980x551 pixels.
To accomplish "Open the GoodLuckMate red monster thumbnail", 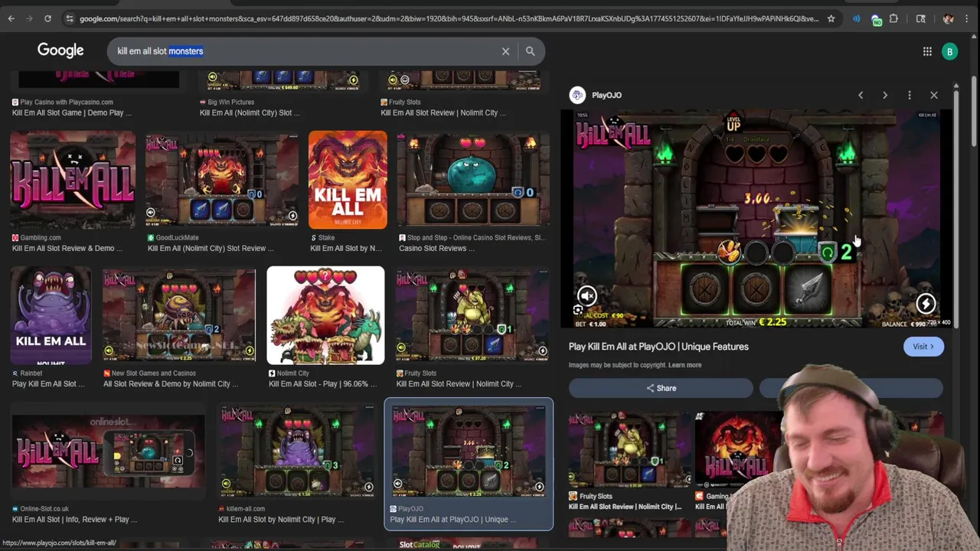I will tap(222, 180).
